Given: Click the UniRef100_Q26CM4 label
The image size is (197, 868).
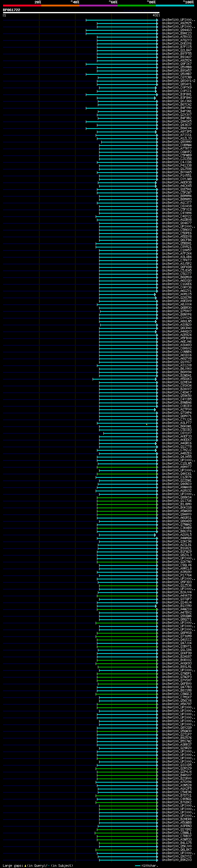Looking at the screenshot, I should click(x=176, y=297).
